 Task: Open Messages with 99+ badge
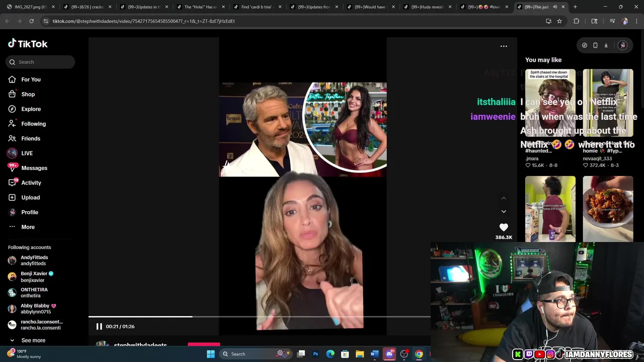click(28, 168)
